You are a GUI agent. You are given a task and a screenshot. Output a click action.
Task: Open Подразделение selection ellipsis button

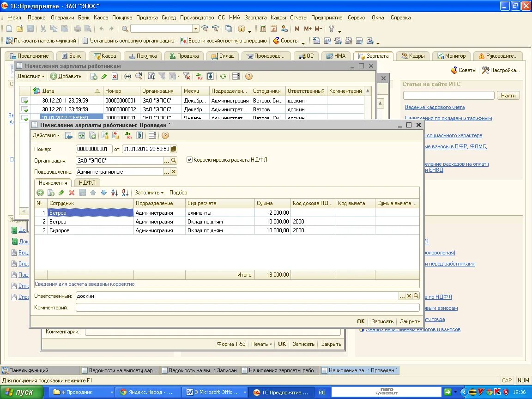point(167,172)
